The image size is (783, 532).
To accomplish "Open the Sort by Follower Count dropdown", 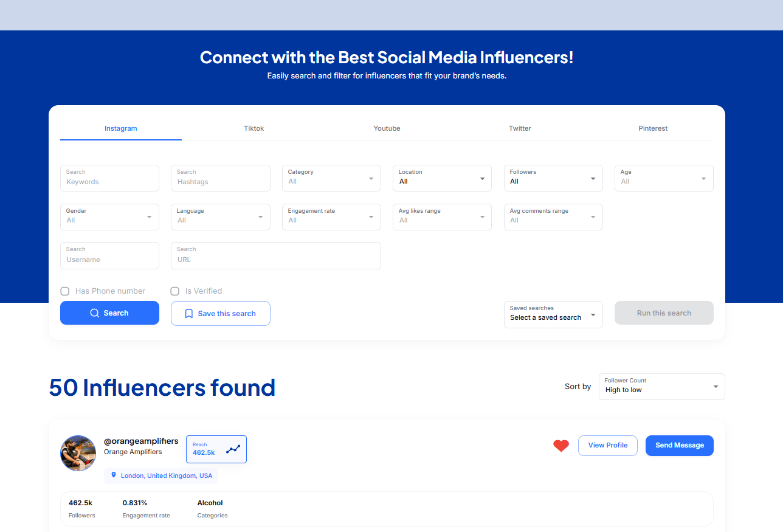I will tap(661, 387).
